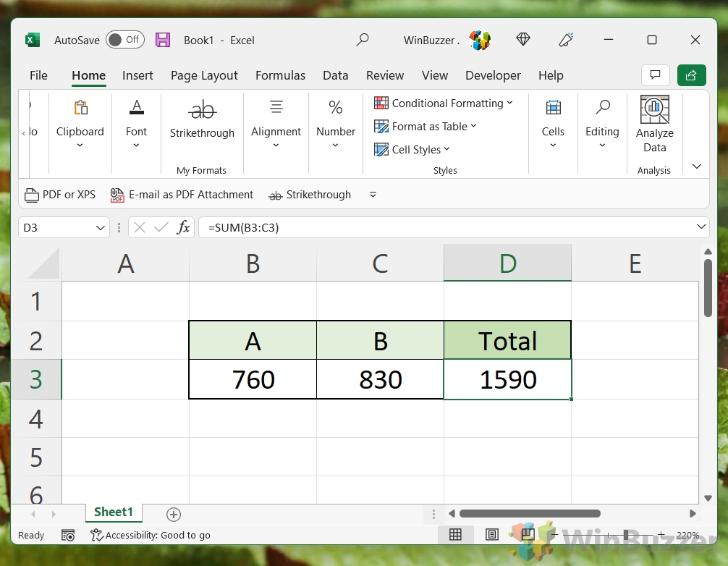Switch to Page Layout view in status bar
The image size is (728, 566).
[x=491, y=535]
